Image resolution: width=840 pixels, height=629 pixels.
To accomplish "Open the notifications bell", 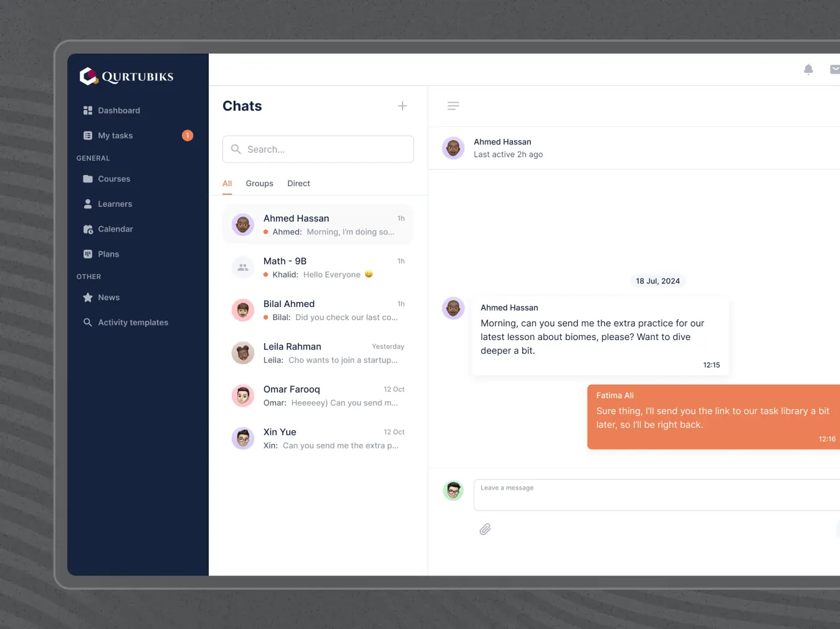I will 808,69.
